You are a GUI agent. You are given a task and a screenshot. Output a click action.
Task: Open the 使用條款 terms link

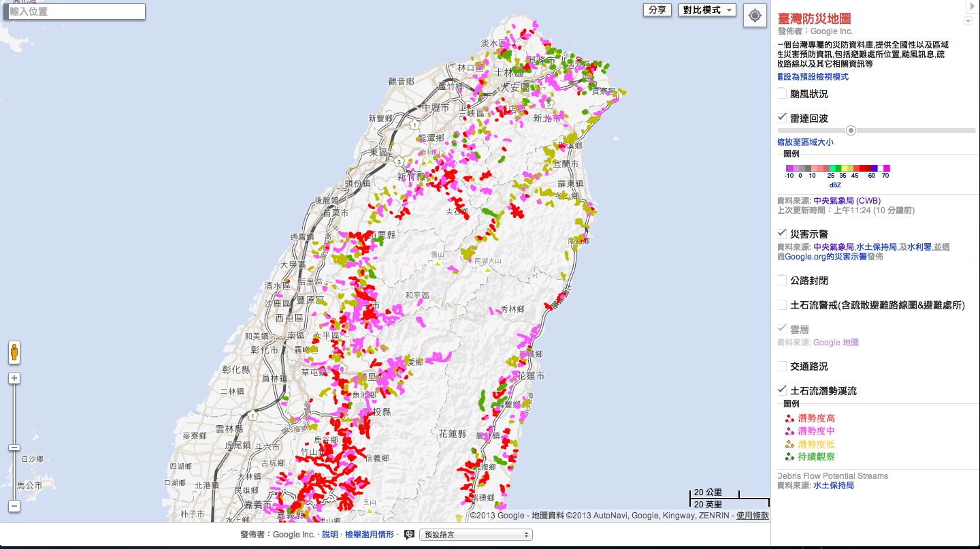tap(753, 516)
